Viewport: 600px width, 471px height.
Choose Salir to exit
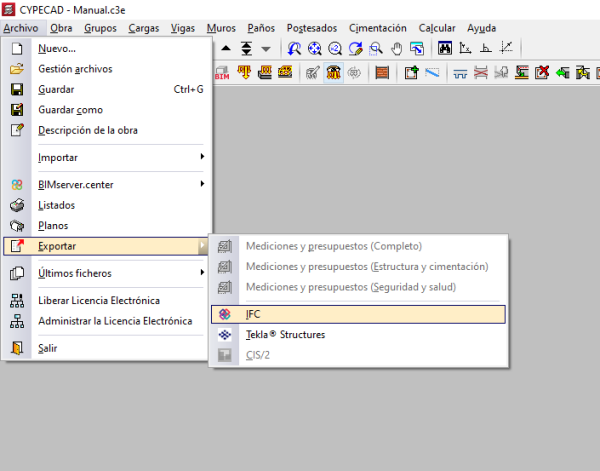(x=106, y=348)
